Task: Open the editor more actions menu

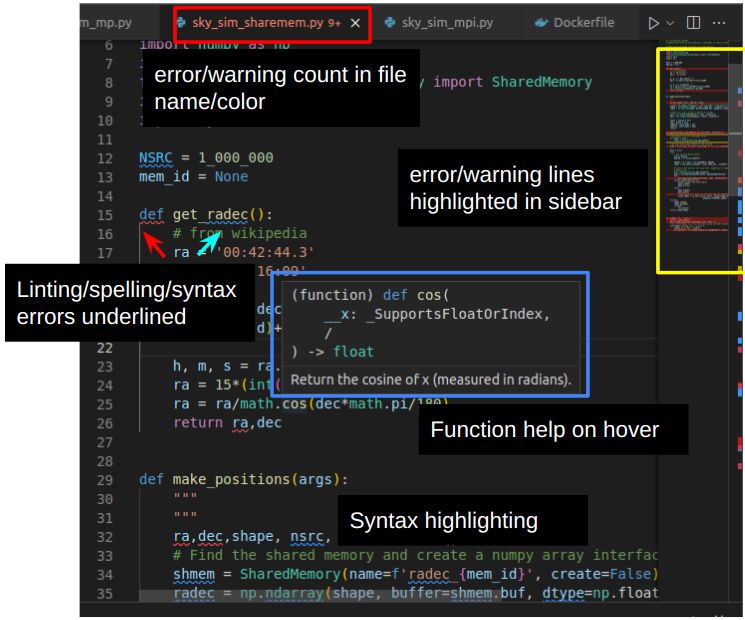Action: click(719, 23)
